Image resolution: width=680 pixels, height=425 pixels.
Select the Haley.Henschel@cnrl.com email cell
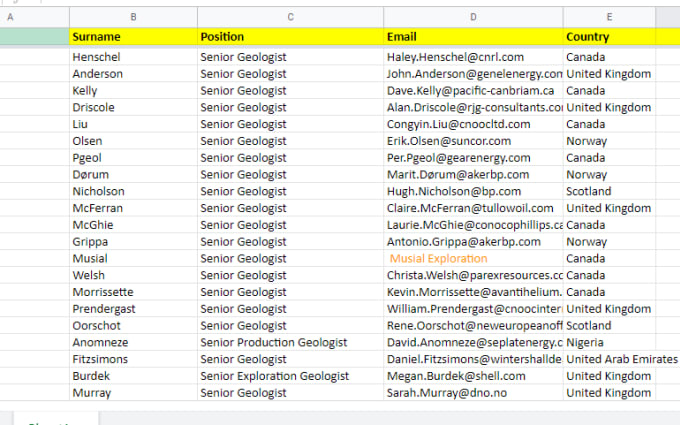pos(473,57)
